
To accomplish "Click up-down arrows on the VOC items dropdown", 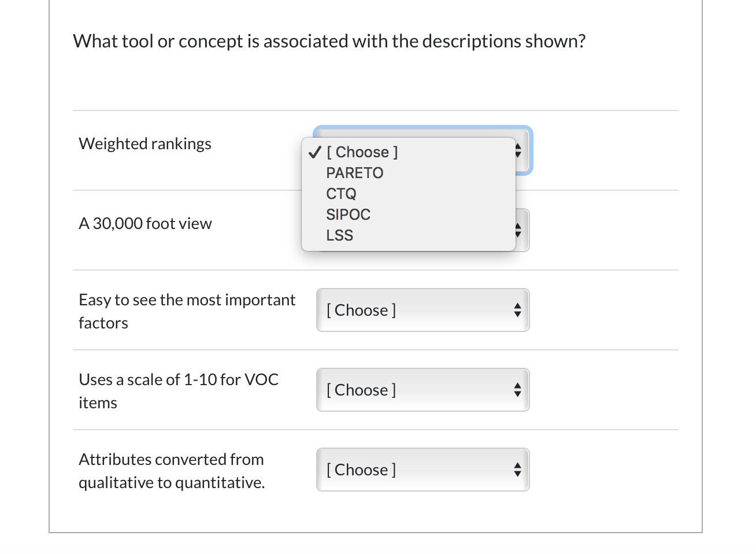I will pyautogui.click(x=517, y=390).
